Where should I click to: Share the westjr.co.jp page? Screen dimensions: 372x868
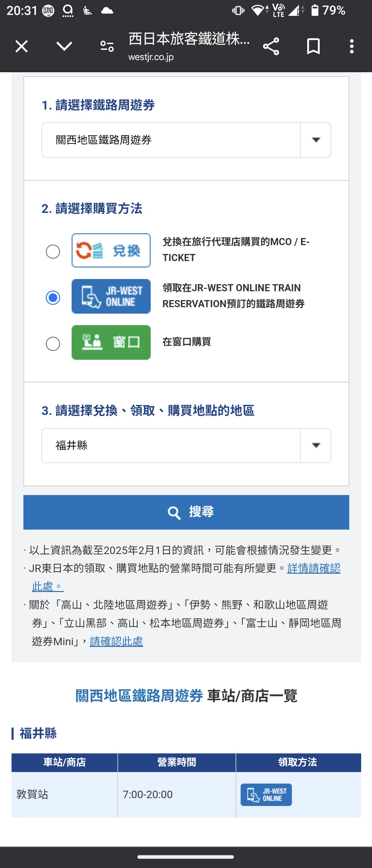271,46
